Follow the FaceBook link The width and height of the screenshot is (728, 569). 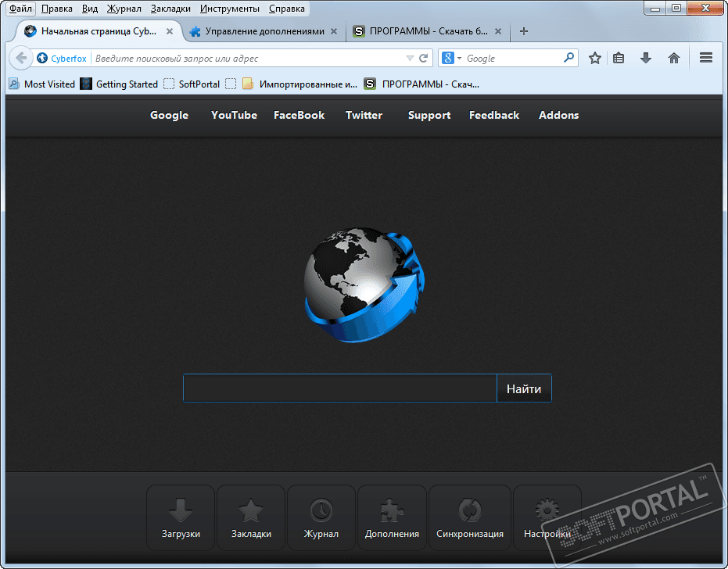click(299, 115)
